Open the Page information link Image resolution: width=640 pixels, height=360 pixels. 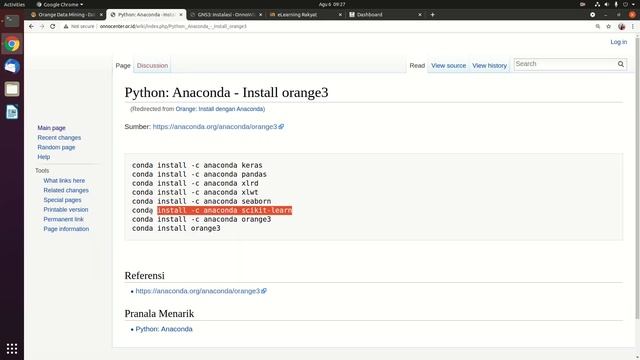pyautogui.click(x=66, y=229)
